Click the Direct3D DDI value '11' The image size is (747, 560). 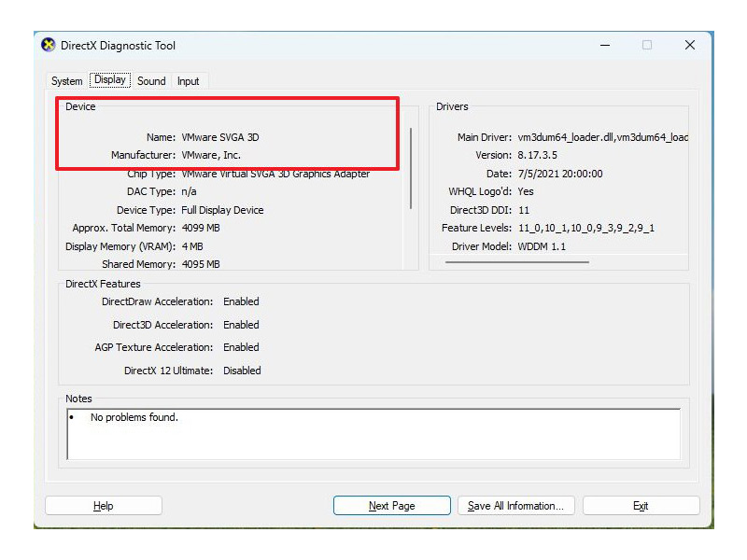pyautogui.click(x=524, y=210)
